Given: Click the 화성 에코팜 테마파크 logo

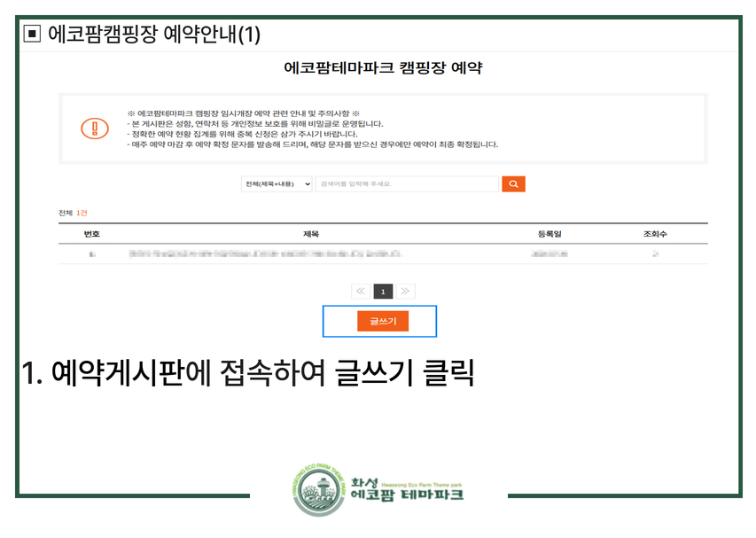Looking at the screenshot, I should (x=378, y=489).
